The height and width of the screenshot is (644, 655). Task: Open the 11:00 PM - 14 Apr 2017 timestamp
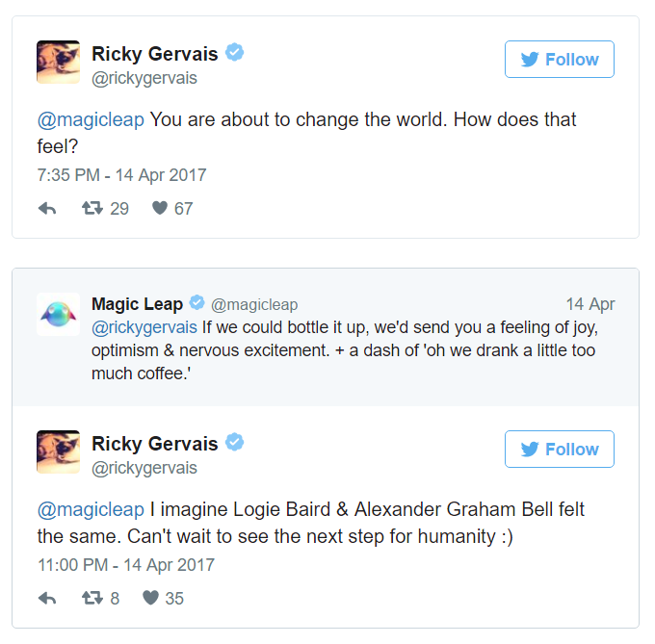click(x=125, y=565)
